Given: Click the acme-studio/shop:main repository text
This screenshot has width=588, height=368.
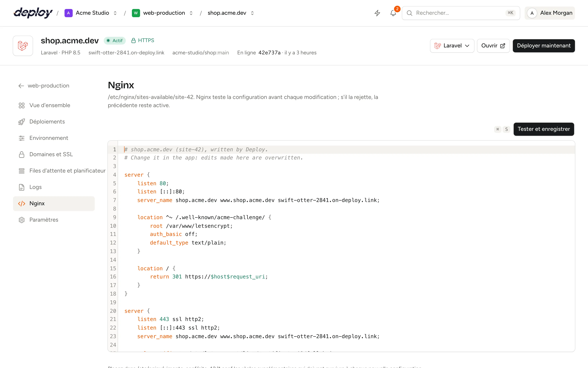Looking at the screenshot, I should tap(200, 53).
